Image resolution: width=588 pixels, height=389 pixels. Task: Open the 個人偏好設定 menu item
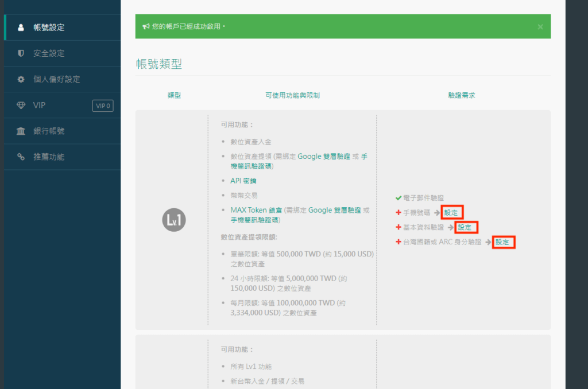pyautogui.click(x=56, y=79)
